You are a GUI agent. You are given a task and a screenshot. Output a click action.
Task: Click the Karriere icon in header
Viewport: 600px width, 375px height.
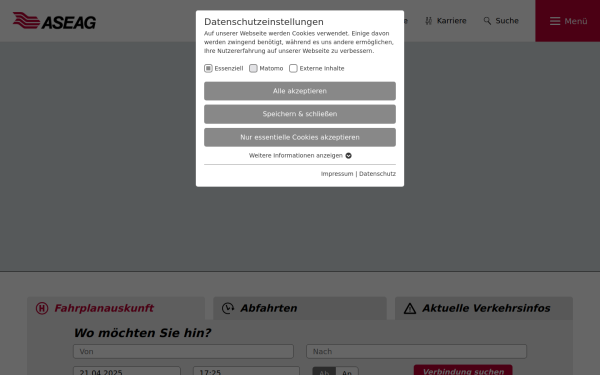[429, 21]
